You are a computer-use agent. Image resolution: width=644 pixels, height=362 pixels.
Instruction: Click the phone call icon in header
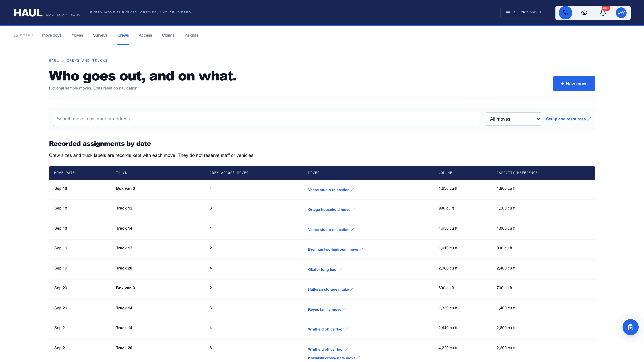pyautogui.click(x=565, y=13)
